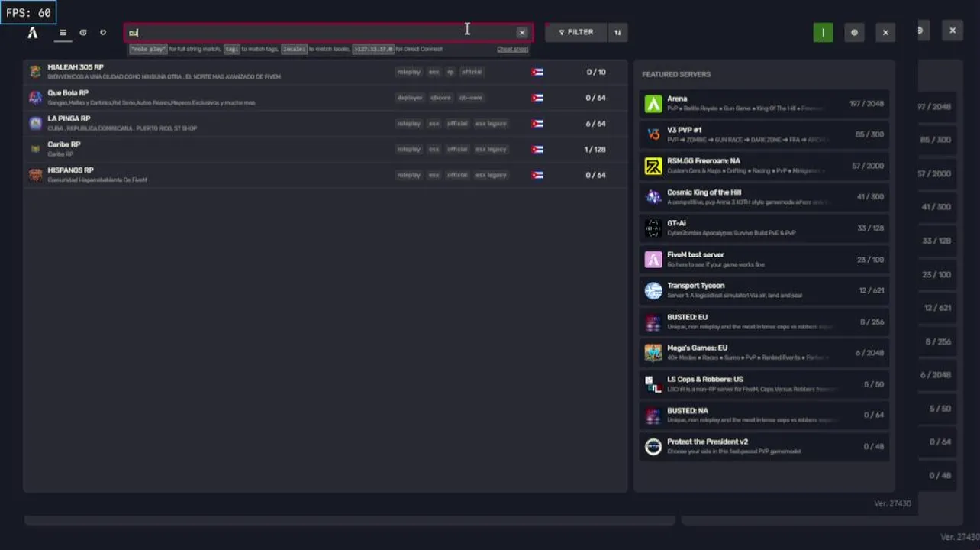Click the FiveM test server pink icon
The width and height of the screenshot is (980, 550).
click(x=653, y=259)
